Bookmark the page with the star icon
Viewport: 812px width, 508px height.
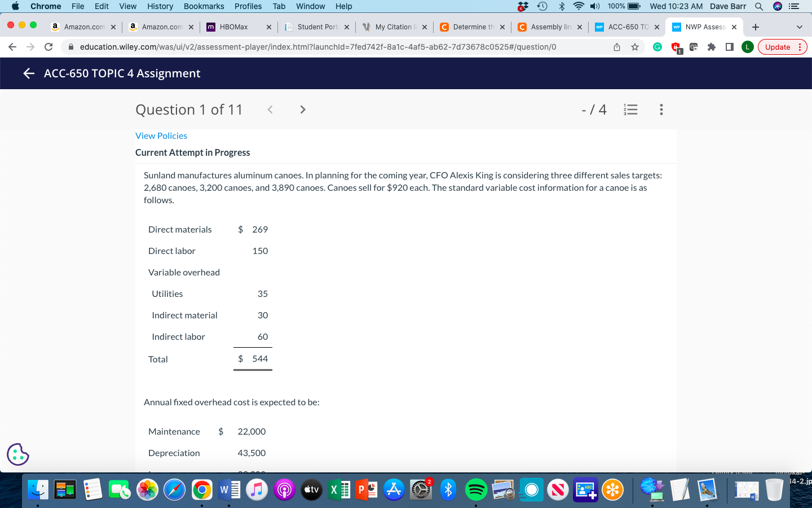point(635,46)
